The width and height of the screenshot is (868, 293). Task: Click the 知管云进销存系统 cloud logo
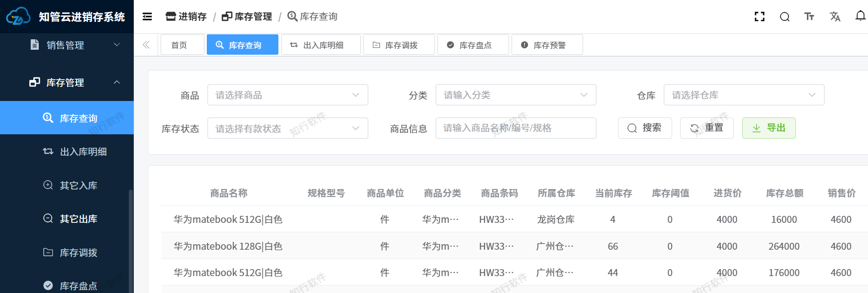click(x=18, y=16)
